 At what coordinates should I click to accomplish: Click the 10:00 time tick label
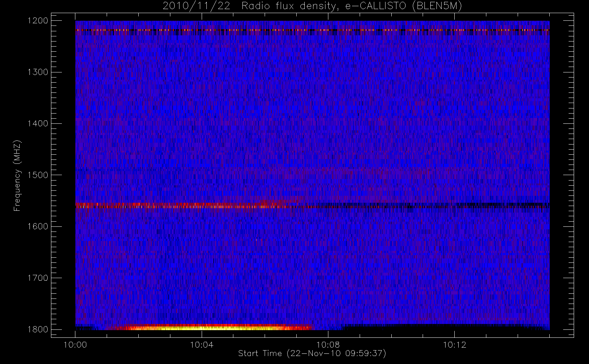tap(75, 345)
